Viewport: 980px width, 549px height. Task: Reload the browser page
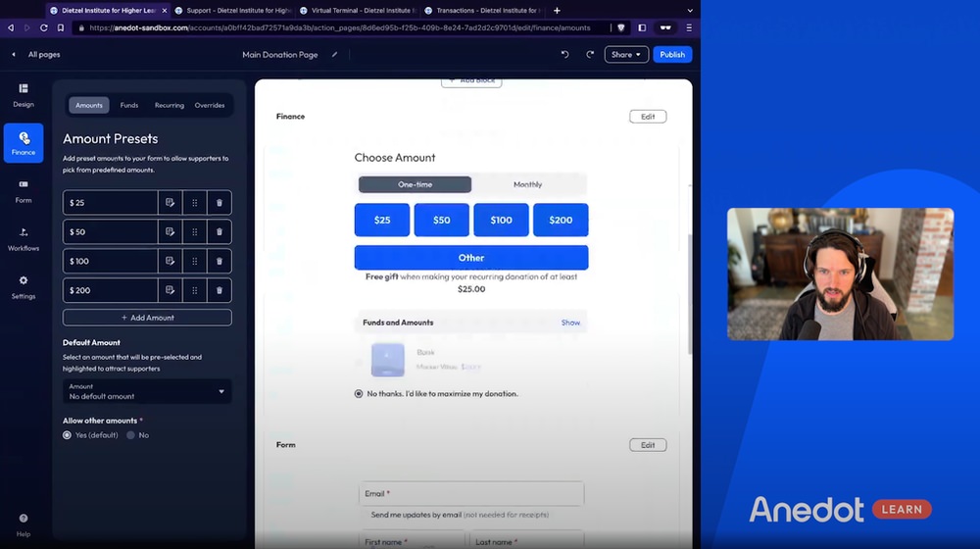tap(44, 27)
